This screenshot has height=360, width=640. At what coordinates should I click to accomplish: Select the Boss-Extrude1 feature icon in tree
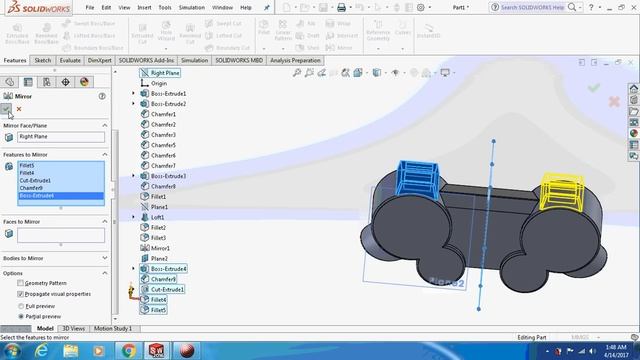[x=144, y=93]
